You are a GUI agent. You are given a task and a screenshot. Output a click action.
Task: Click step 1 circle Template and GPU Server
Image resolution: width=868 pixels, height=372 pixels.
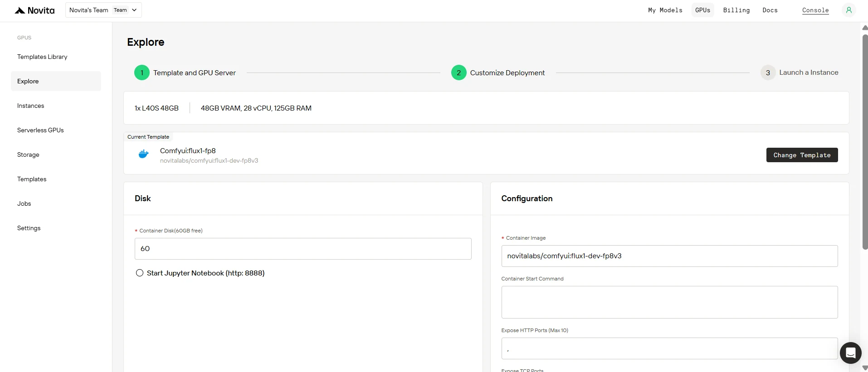pyautogui.click(x=142, y=72)
